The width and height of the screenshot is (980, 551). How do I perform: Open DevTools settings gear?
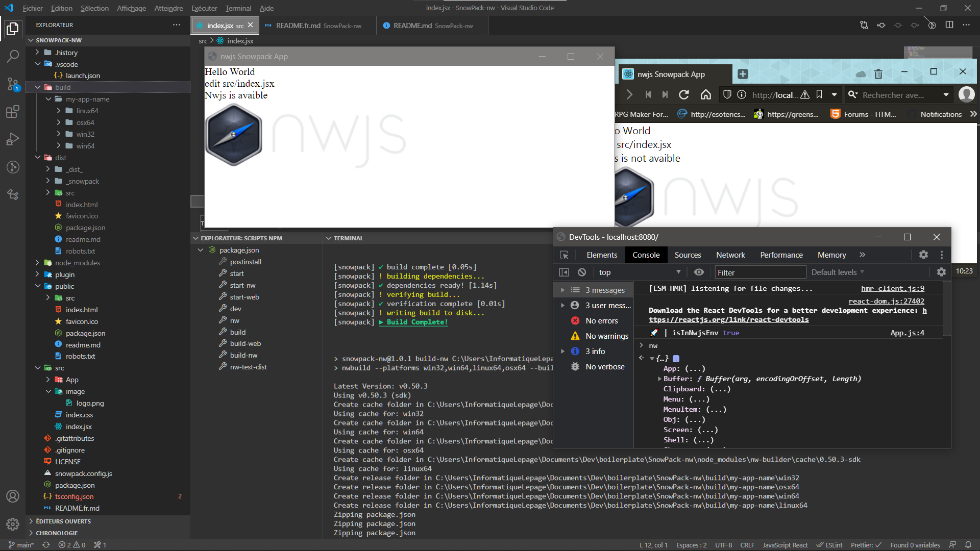click(x=924, y=255)
